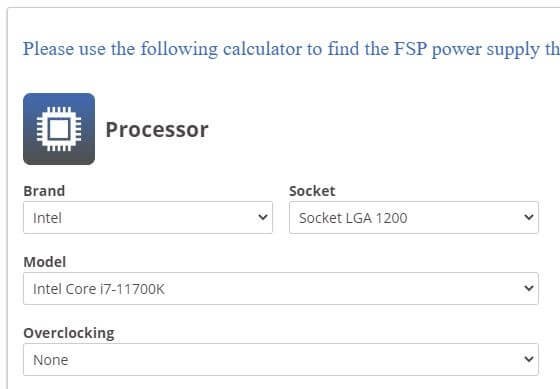This screenshot has width=560, height=389.
Task: Click the Processor chip icon
Action: coord(59,129)
